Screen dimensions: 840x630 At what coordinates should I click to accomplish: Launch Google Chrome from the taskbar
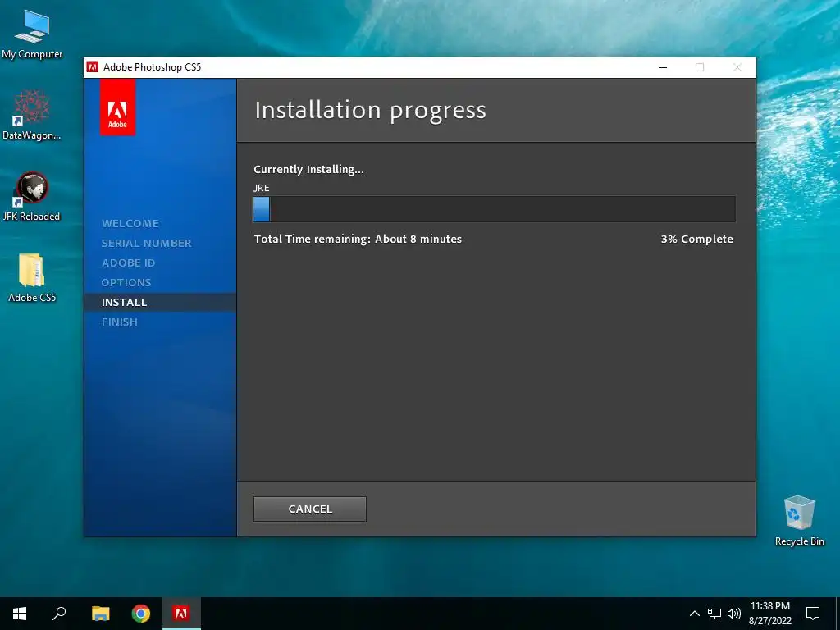click(141, 614)
